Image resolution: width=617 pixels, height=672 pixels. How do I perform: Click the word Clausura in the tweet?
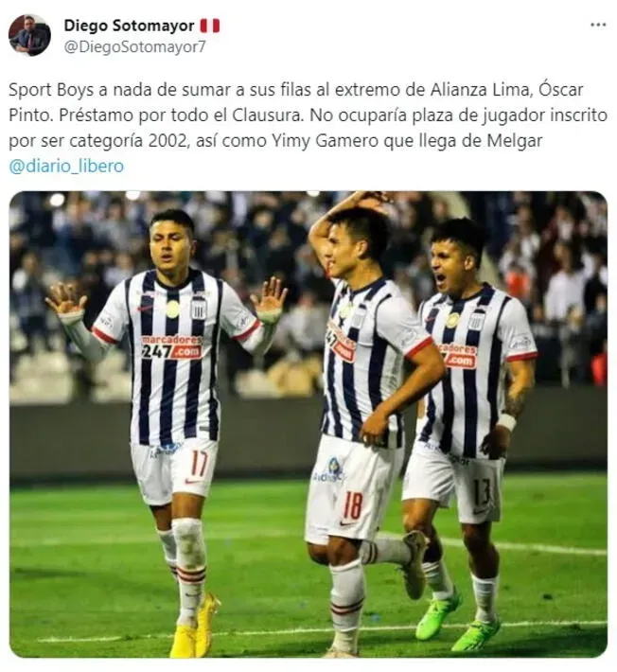point(268,115)
